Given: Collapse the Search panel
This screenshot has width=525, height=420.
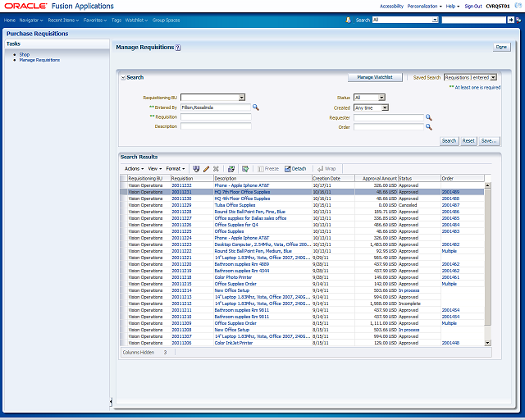Looking at the screenshot, I should click(123, 78).
